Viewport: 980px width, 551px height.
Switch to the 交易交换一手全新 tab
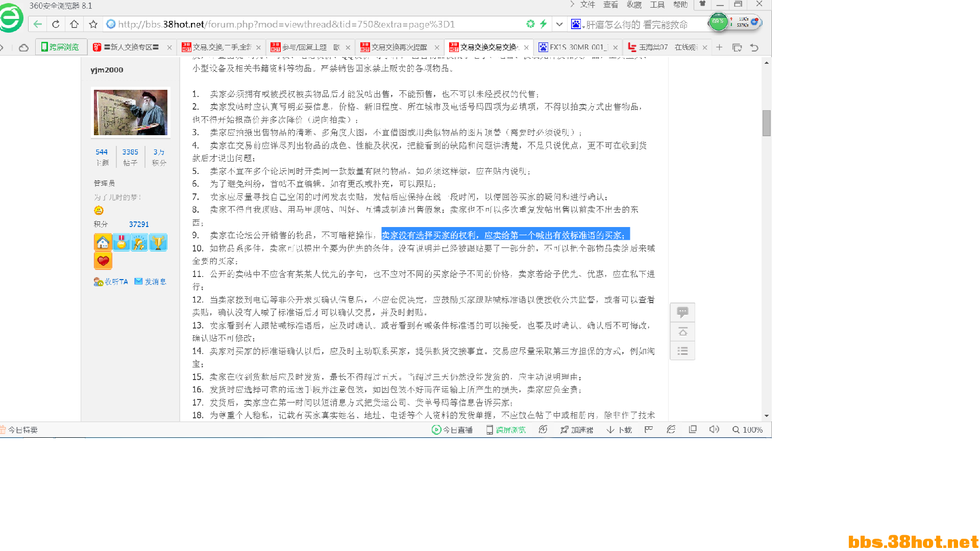(221, 47)
